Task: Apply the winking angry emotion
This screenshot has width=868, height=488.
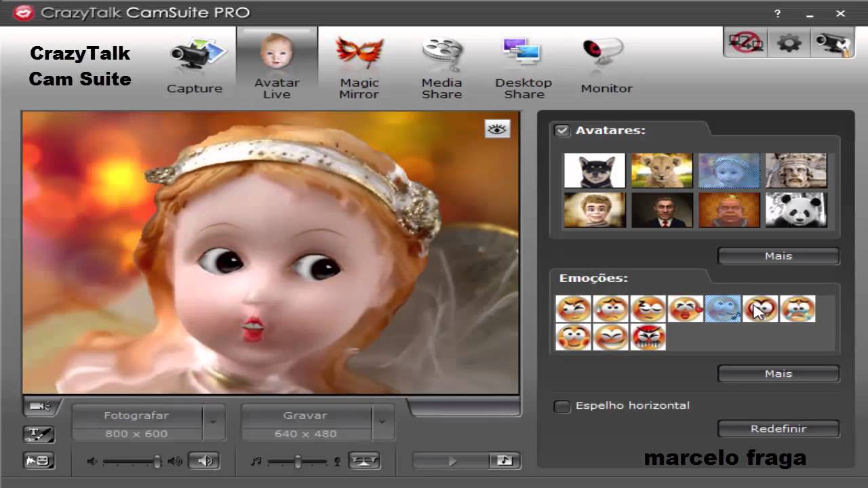Action: pos(573,308)
